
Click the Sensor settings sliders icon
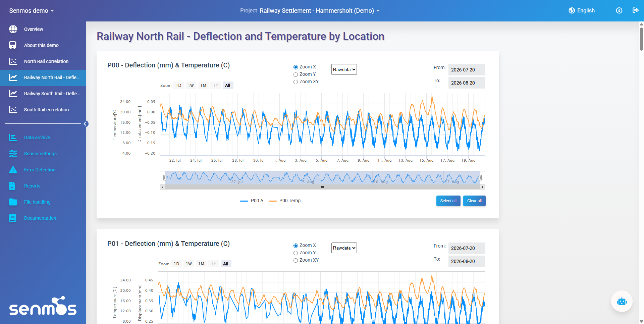coord(13,154)
